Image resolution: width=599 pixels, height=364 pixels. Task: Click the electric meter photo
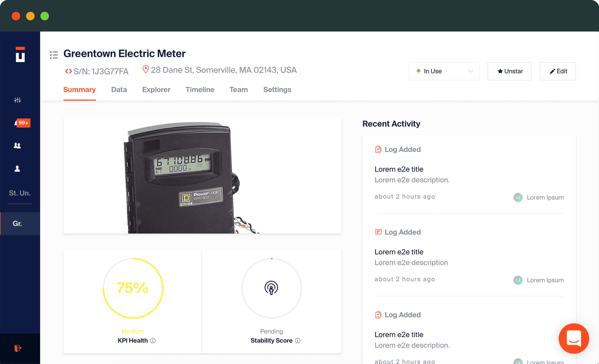click(x=202, y=175)
